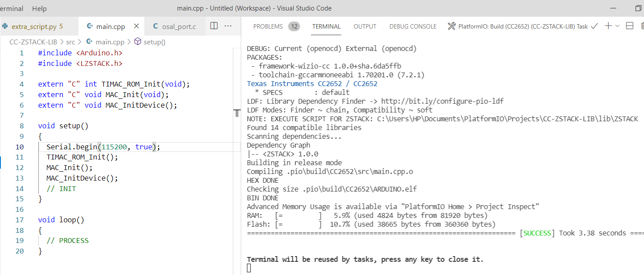Image resolution: width=644 pixels, height=275 pixels.
Task: Open the DEBUG CONSOLE tab
Action: tap(413, 26)
